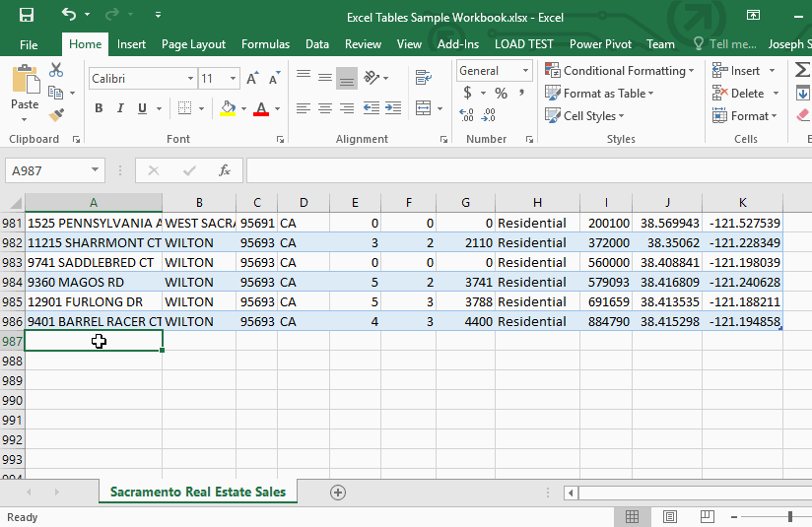Open the File menu
The image size is (812, 527).
point(29,44)
